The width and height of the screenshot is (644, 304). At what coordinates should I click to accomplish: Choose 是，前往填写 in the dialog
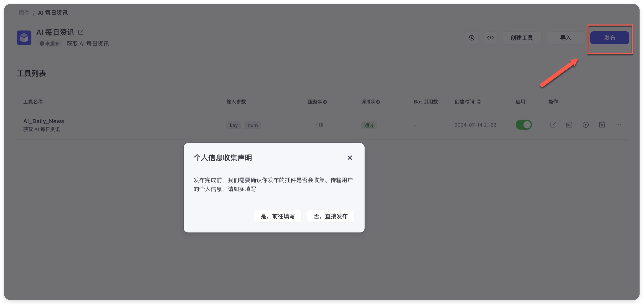coord(278,216)
